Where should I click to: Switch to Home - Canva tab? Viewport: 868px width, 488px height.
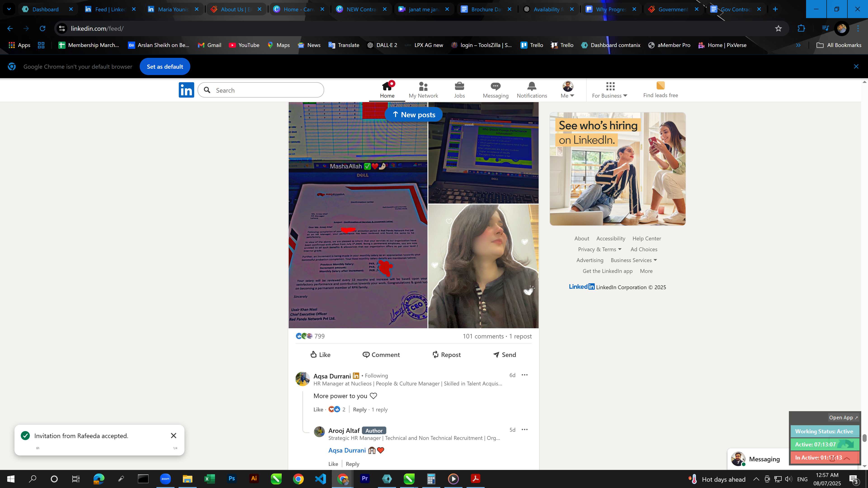(x=298, y=9)
